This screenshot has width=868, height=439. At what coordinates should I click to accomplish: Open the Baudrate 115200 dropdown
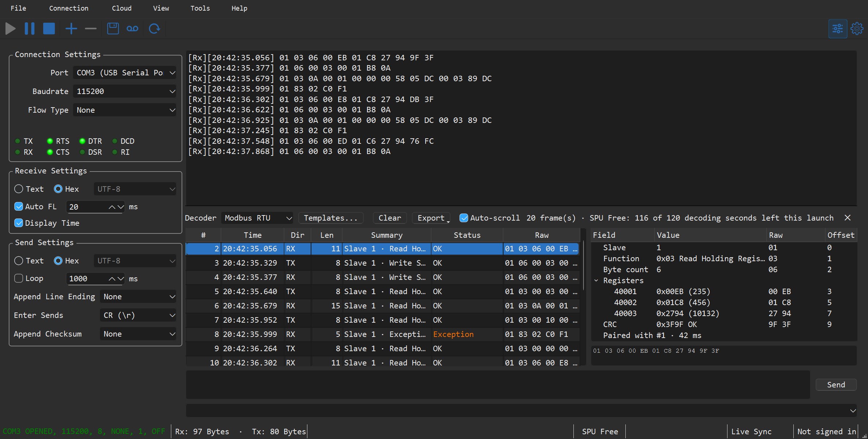[x=124, y=91]
